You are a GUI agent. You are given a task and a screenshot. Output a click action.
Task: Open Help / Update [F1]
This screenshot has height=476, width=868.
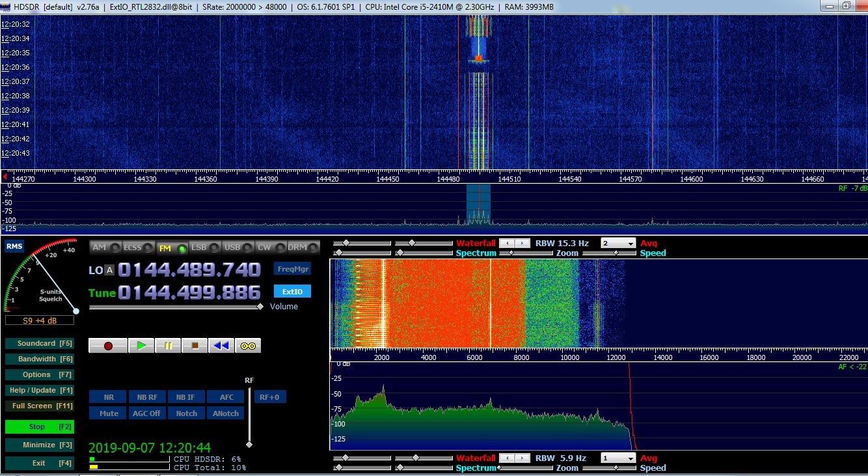coord(39,390)
